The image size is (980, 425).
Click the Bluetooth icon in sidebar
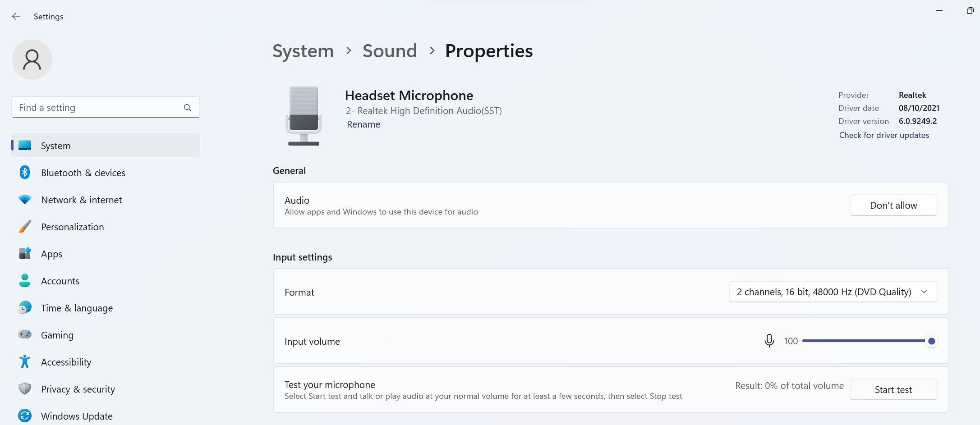coord(25,173)
